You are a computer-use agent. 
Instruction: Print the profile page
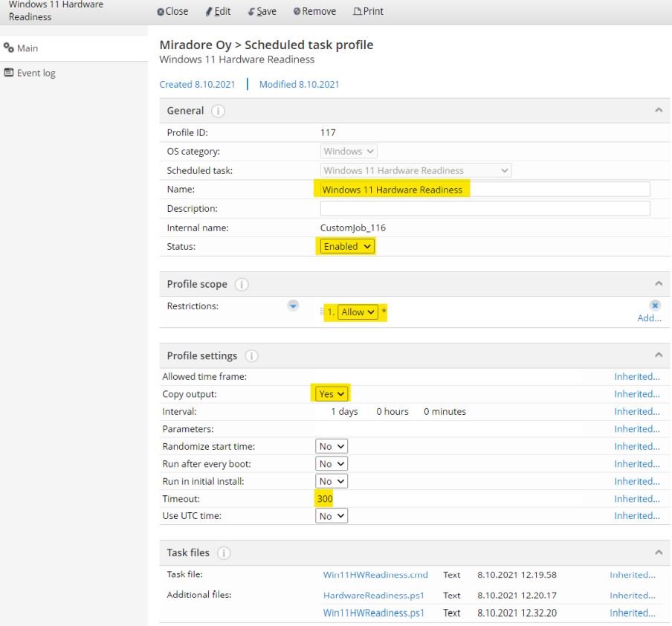[x=368, y=12]
